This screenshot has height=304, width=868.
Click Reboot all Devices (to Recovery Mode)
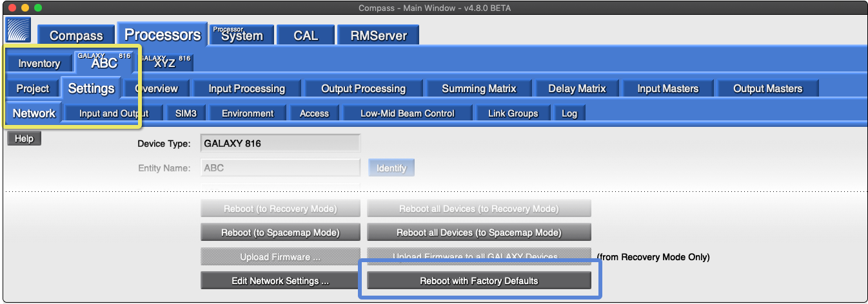point(479,209)
